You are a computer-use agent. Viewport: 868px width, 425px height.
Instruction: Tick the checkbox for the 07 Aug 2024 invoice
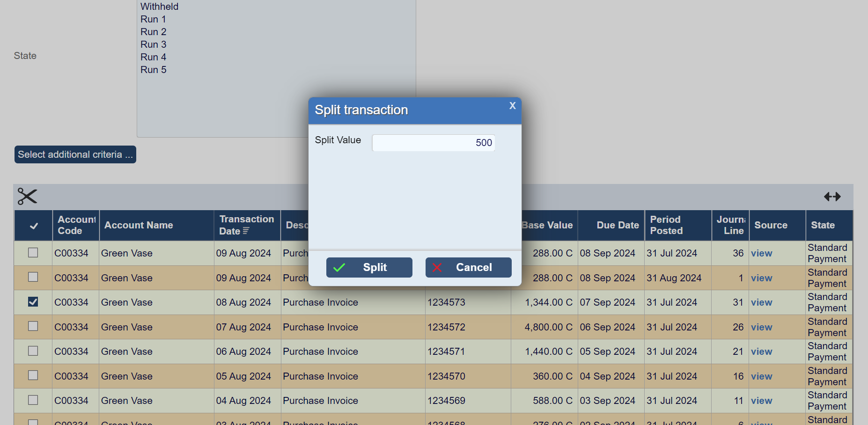point(33,326)
